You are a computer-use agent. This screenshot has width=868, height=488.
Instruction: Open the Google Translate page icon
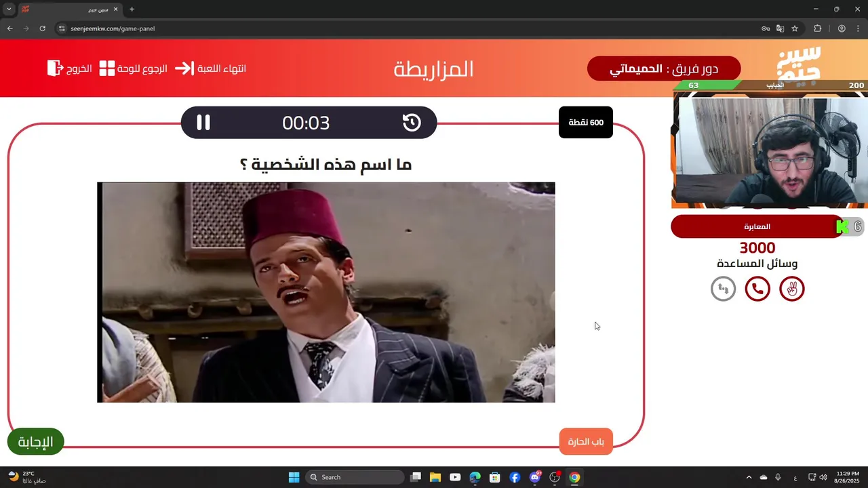[780, 28]
